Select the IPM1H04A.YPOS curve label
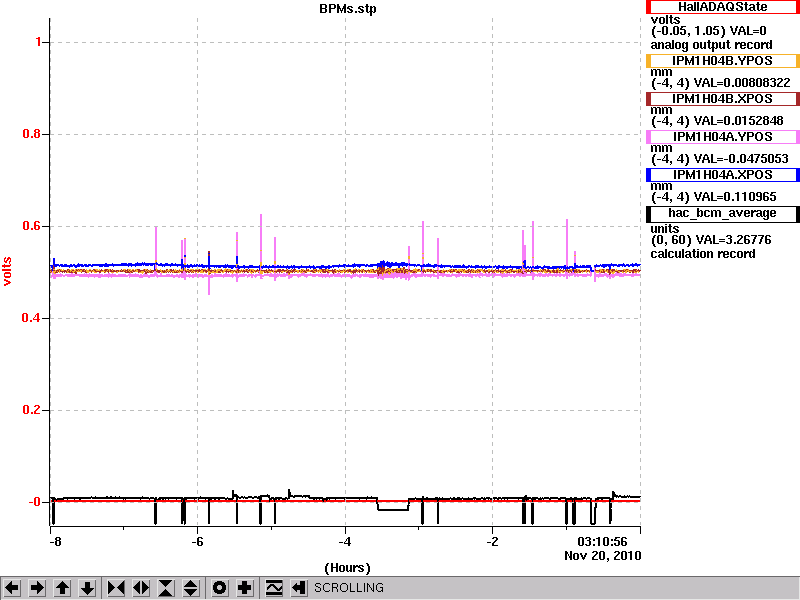This screenshot has height=600, width=800. tap(722, 137)
